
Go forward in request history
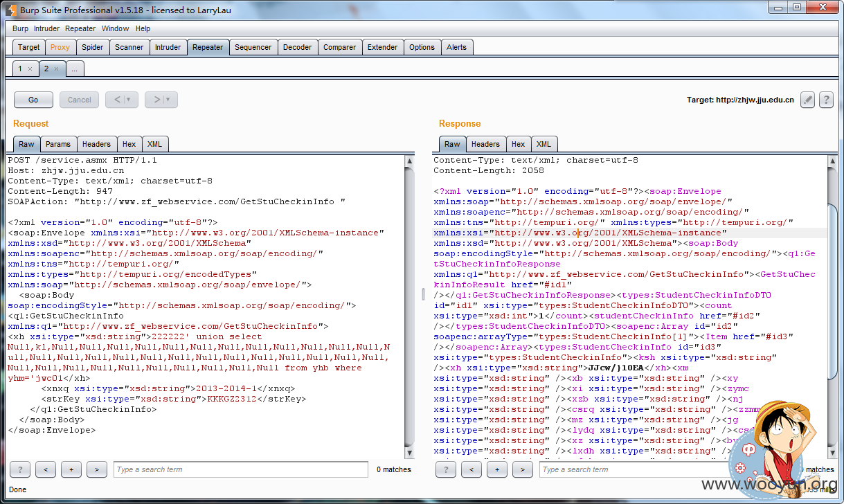156,100
